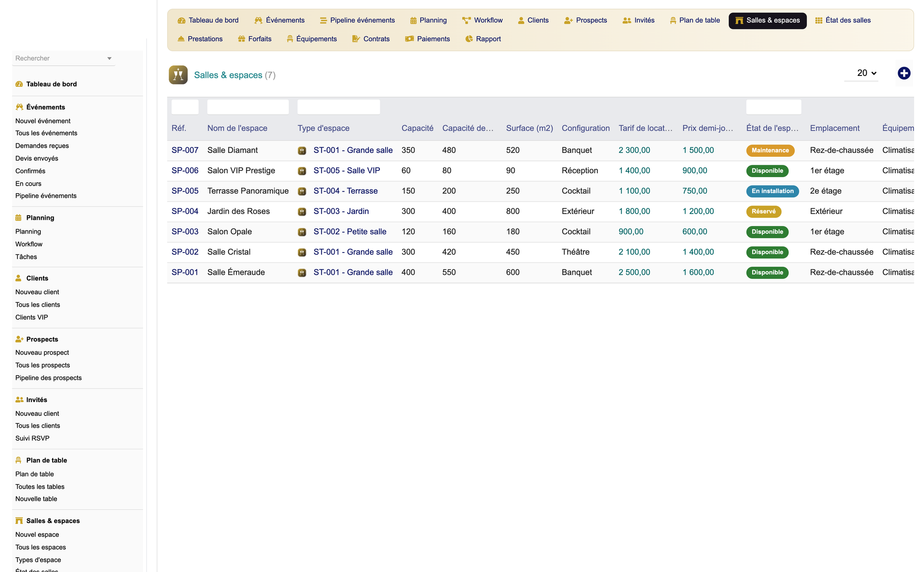The width and height of the screenshot is (924, 572).
Task: Click the sidebar Tableau de bord gauge icon
Action: tap(19, 84)
